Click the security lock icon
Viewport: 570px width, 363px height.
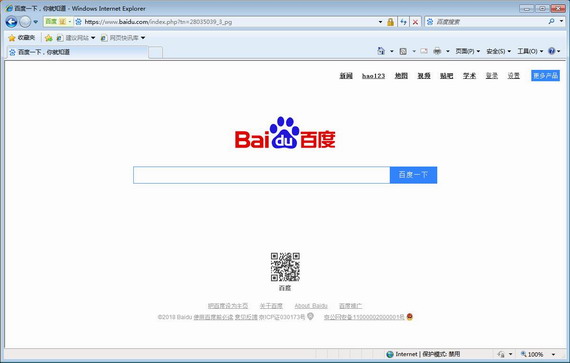tap(390, 22)
